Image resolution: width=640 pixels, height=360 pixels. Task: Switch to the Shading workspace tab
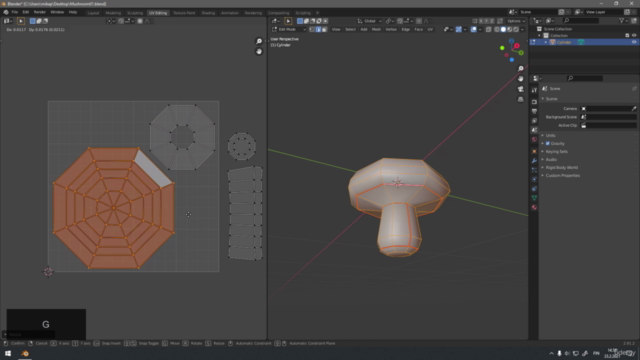click(x=208, y=13)
